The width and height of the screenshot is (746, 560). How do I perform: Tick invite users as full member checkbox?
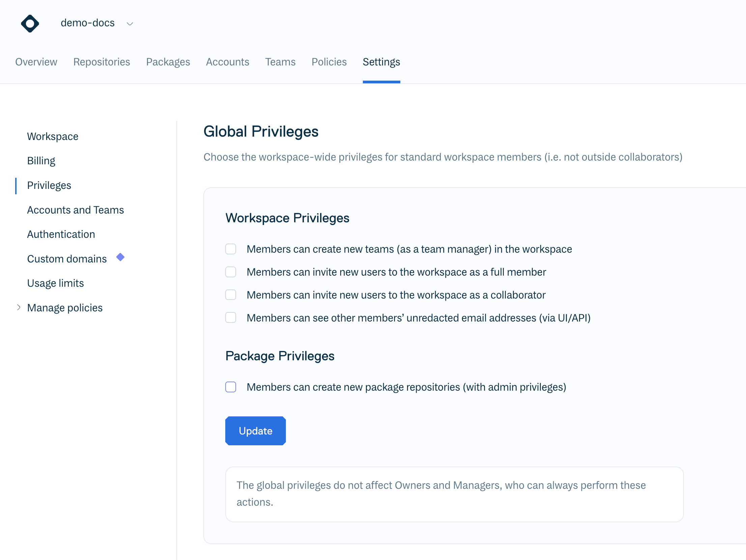tap(231, 272)
